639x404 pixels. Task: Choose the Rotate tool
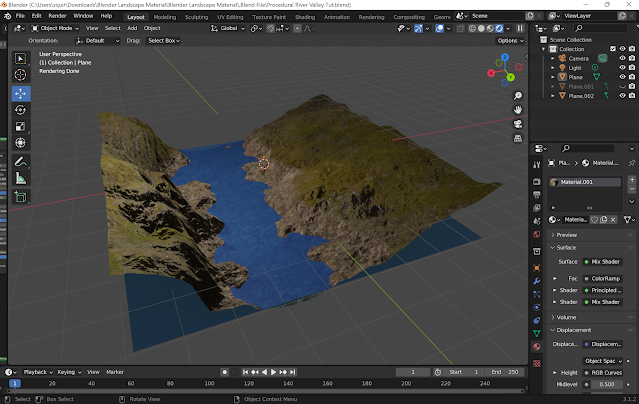[x=20, y=110]
